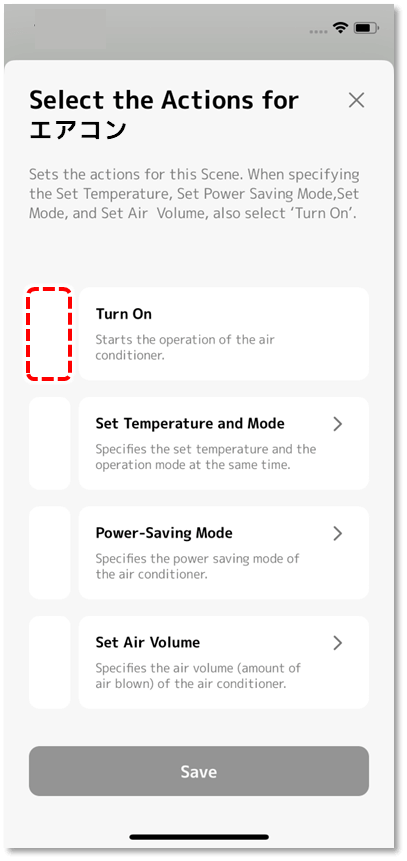Expand Power-Saving Mode chevron
407x861 pixels.
(x=338, y=533)
